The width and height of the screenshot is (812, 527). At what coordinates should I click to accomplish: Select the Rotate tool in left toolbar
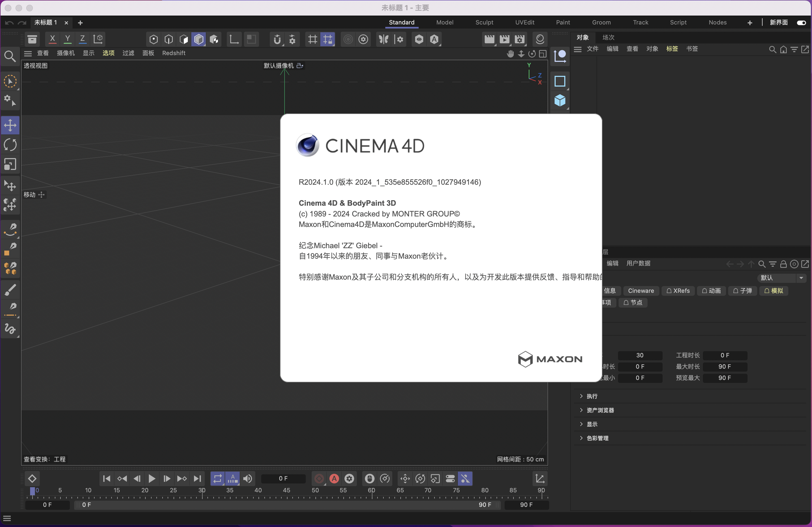[x=10, y=145]
